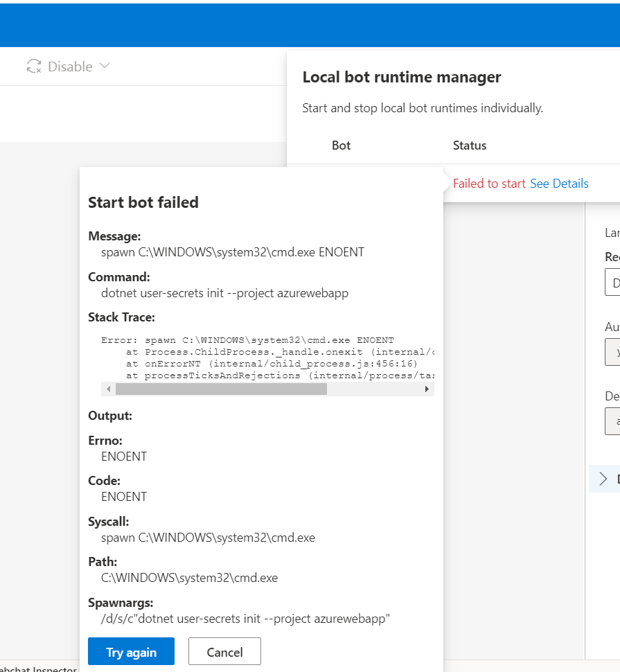Screen dimensions: 620x672
Task: Click the Local bot runtime manager heading
Action: point(402,77)
